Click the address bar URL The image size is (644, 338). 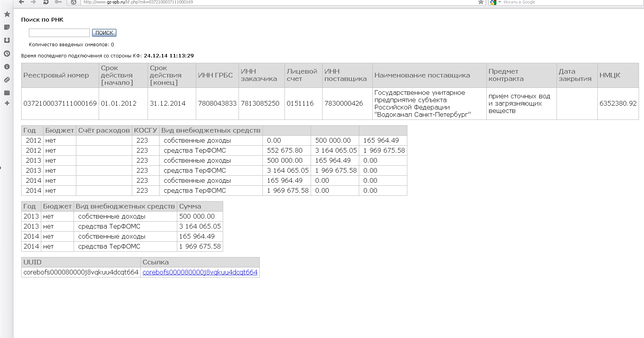(x=138, y=2)
